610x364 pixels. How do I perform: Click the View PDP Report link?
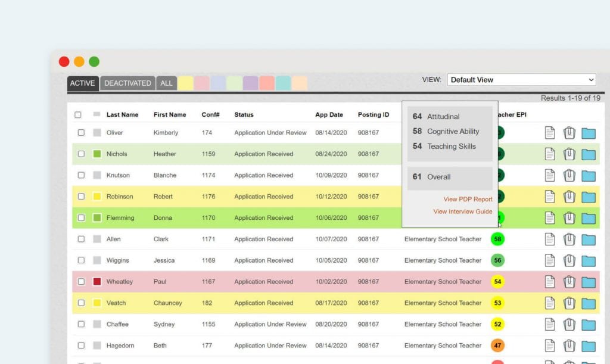point(468,199)
